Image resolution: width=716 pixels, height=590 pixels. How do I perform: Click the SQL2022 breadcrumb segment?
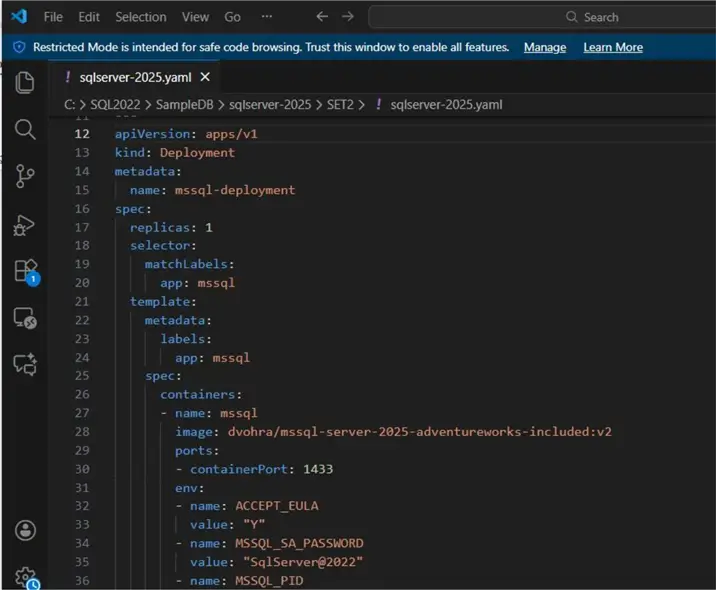coord(115,105)
